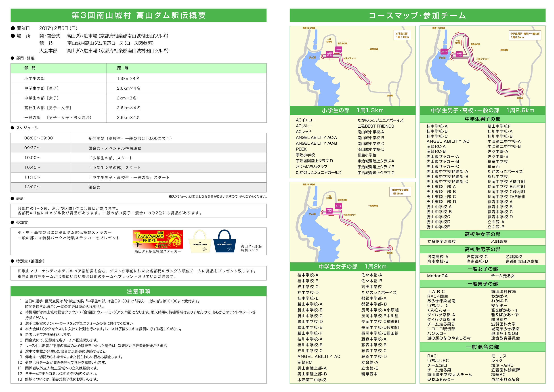Click the 一般混合の部 section heading

[x=482, y=347]
